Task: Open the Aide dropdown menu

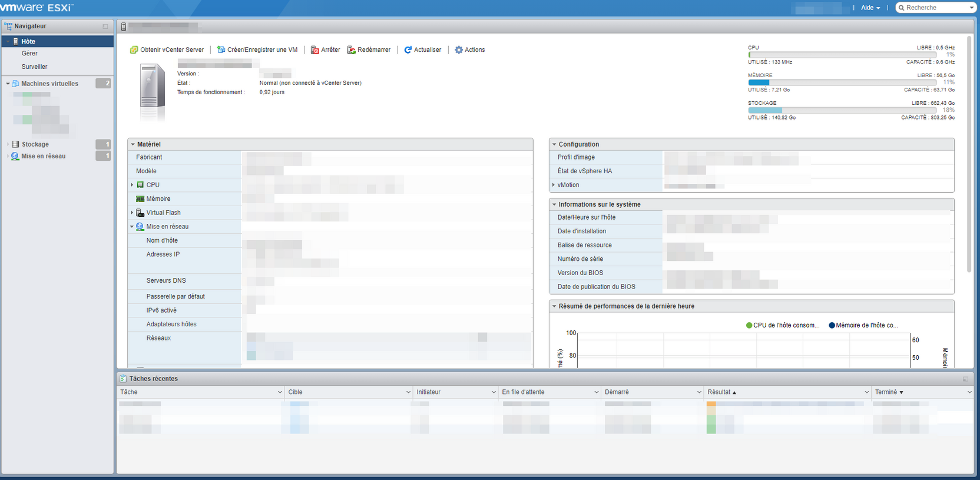Action: [870, 8]
